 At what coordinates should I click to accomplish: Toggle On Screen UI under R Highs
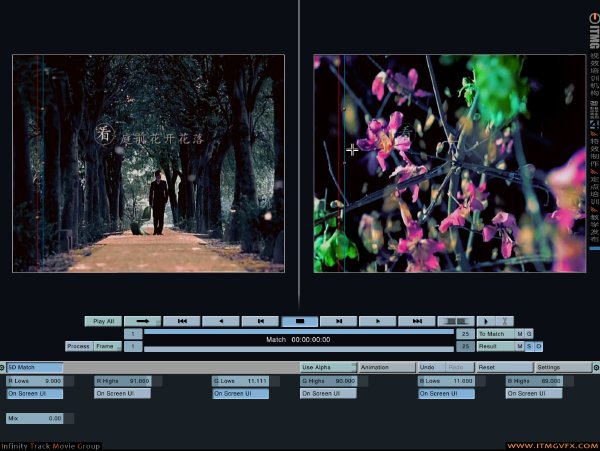click(x=122, y=394)
